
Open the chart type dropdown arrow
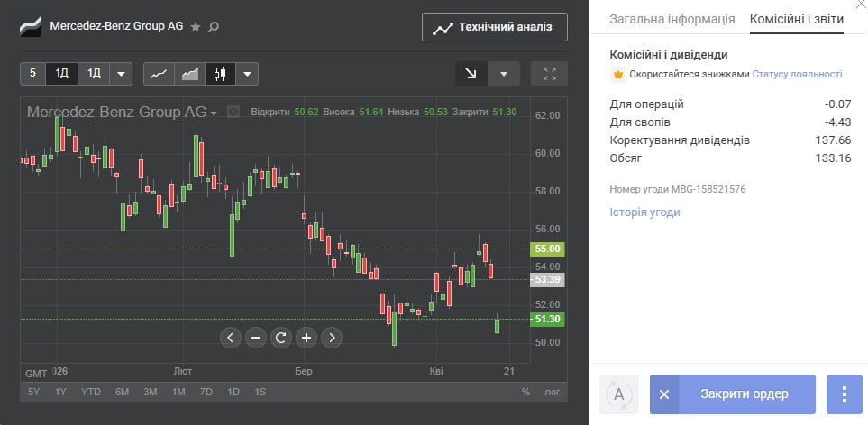point(248,74)
